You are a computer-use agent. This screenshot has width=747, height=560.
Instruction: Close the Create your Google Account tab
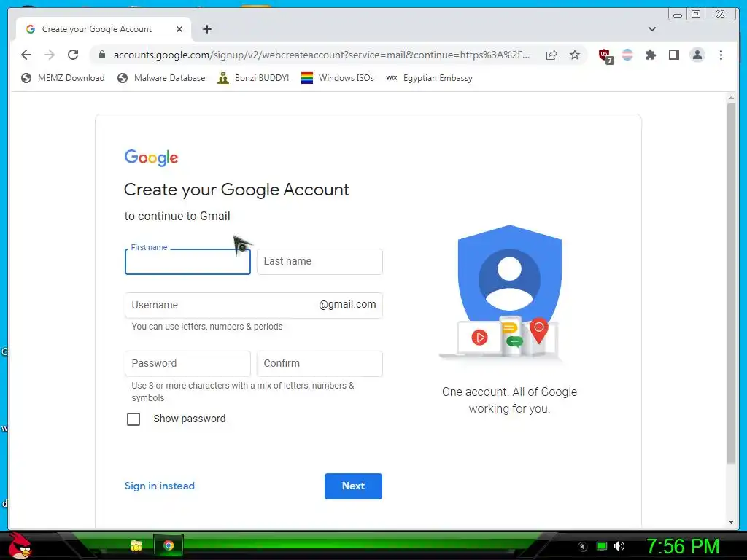pyautogui.click(x=179, y=29)
